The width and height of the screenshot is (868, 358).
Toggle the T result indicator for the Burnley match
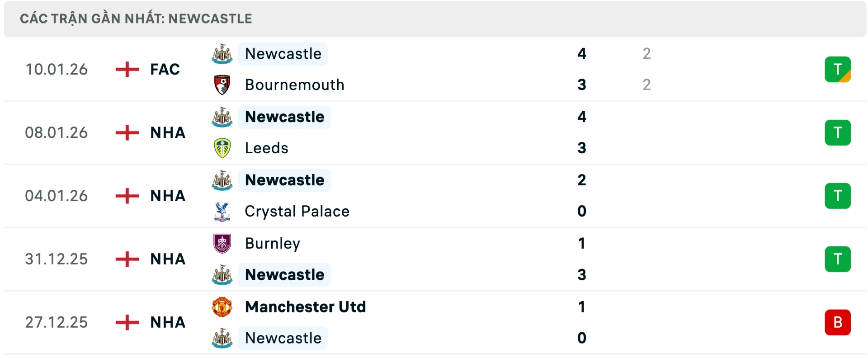coord(839,259)
